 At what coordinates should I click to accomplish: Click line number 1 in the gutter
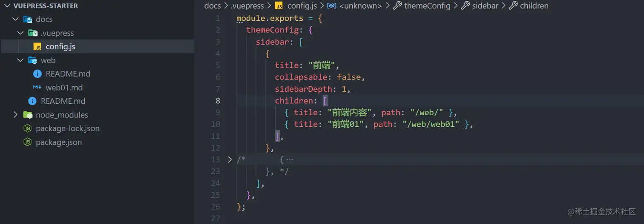pos(218,18)
